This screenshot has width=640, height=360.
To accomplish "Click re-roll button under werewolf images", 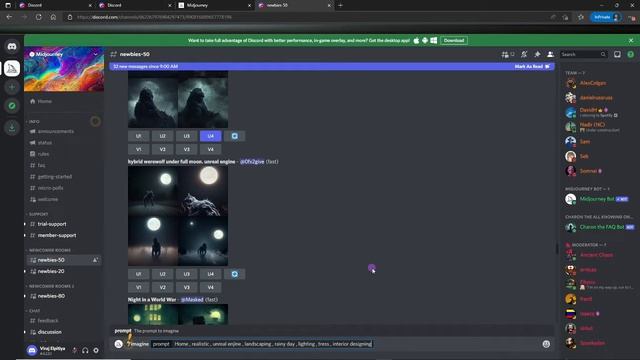I will (x=235, y=274).
